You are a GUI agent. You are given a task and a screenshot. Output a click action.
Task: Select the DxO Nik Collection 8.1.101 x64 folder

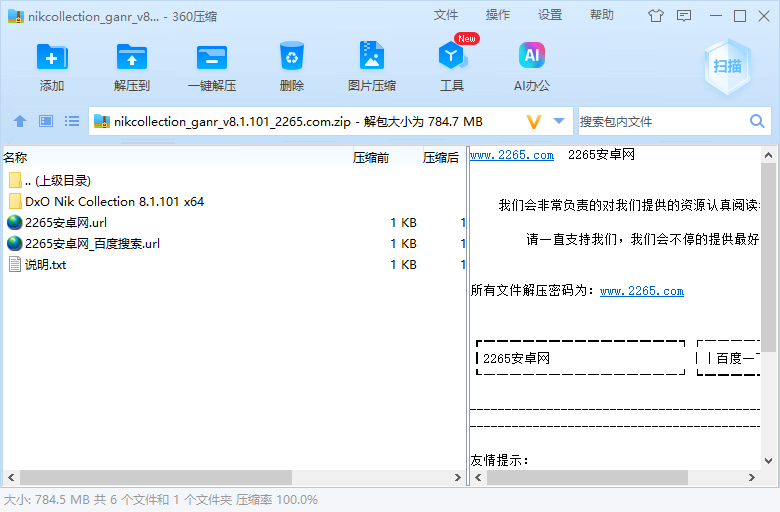click(234, 202)
